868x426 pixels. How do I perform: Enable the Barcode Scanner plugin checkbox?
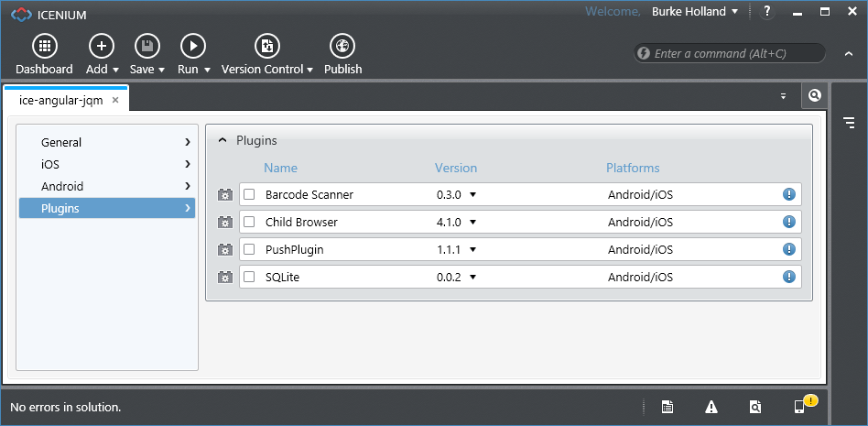pyautogui.click(x=249, y=194)
